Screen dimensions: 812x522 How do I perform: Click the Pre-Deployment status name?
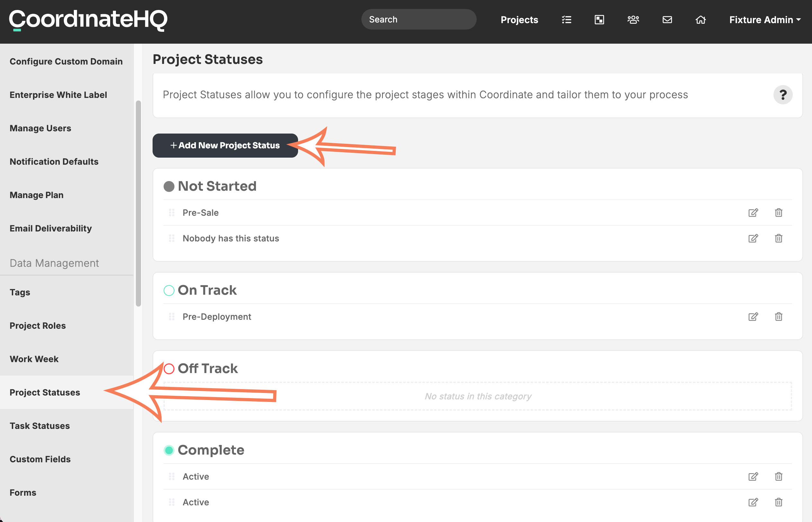click(216, 317)
